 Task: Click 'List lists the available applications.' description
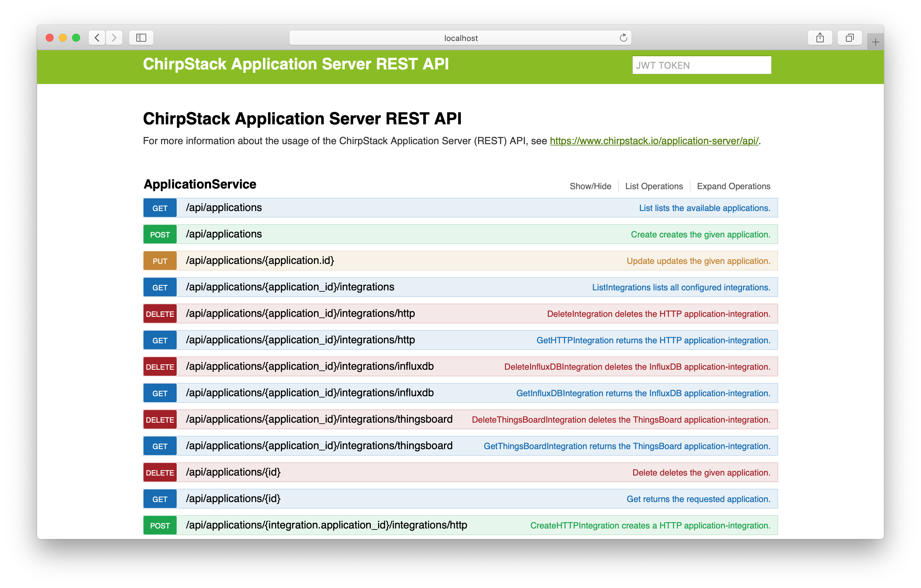705,208
